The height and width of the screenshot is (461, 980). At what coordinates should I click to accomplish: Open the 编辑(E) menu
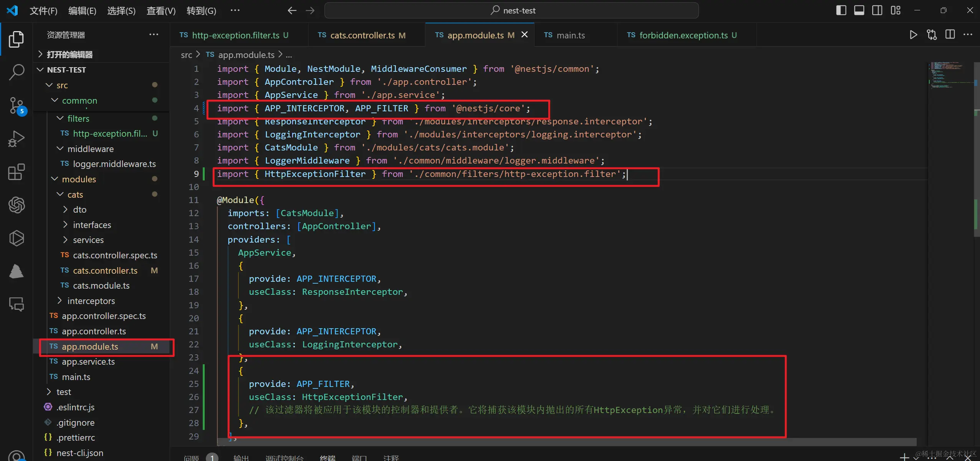(x=82, y=10)
